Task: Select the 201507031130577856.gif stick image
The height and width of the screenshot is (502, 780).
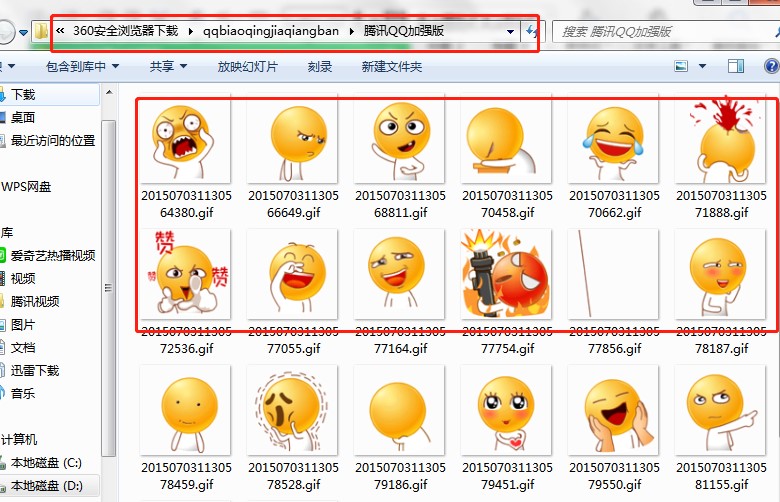Action: tap(613, 274)
